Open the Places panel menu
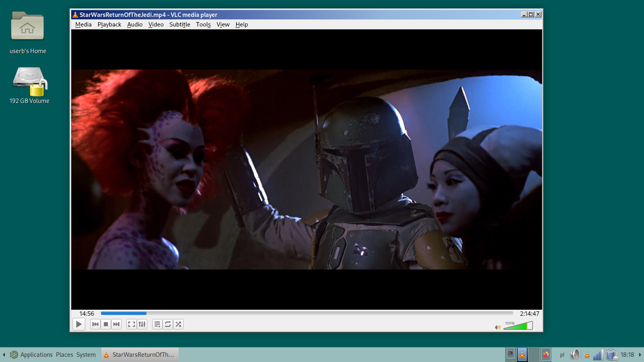The image size is (644, 362). [x=64, y=354]
